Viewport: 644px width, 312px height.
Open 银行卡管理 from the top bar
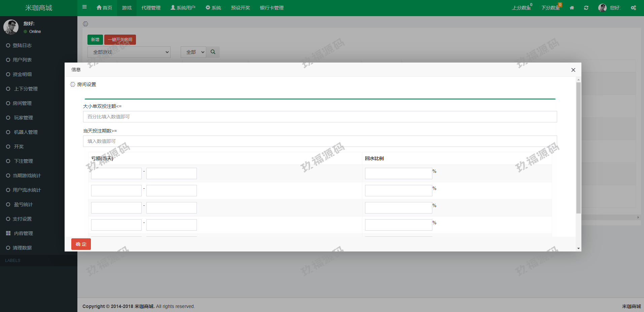click(272, 8)
